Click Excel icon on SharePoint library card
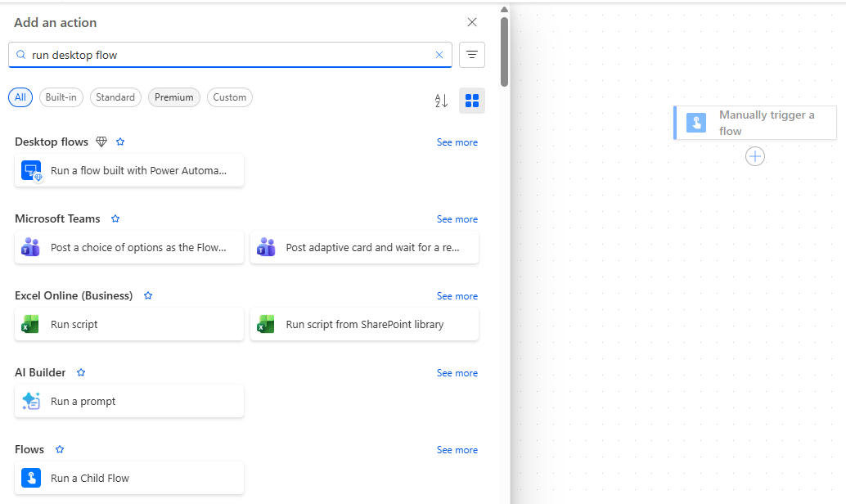846x504 pixels. (x=266, y=324)
